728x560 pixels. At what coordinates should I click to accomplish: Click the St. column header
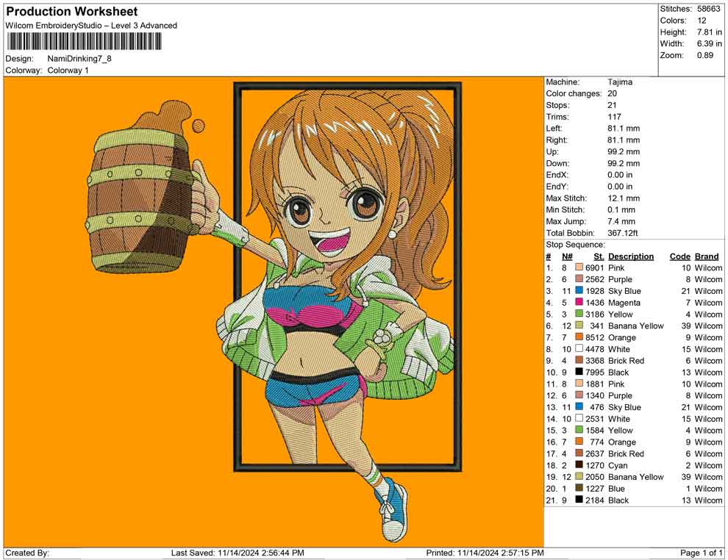click(599, 256)
